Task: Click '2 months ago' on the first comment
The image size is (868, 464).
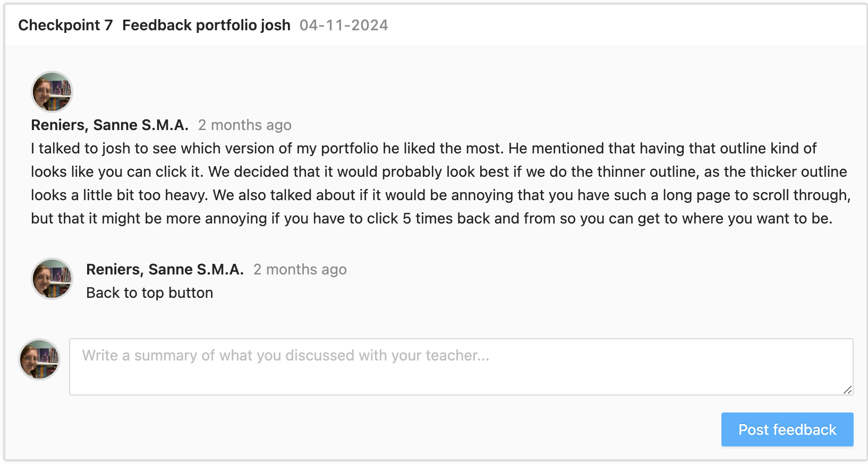Action: coord(244,125)
